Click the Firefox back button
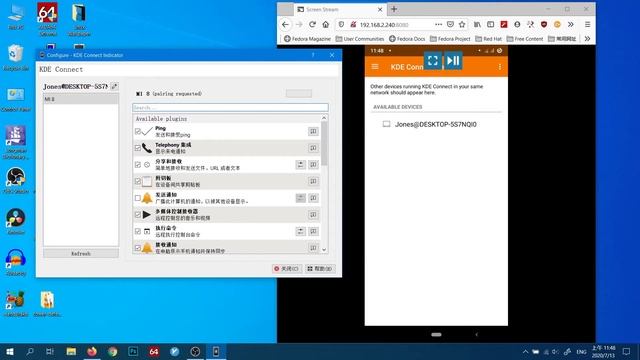The height and width of the screenshot is (360, 640). point(285,24)
